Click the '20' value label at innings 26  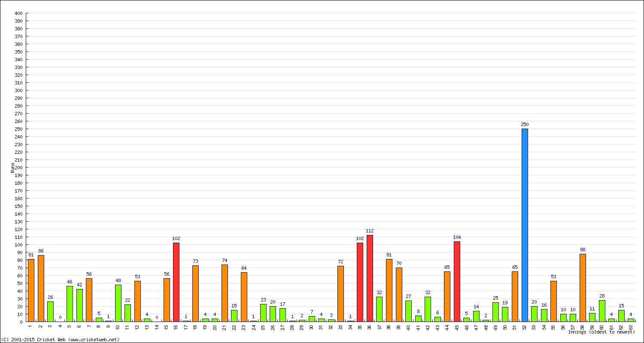[x=273, y=302]
